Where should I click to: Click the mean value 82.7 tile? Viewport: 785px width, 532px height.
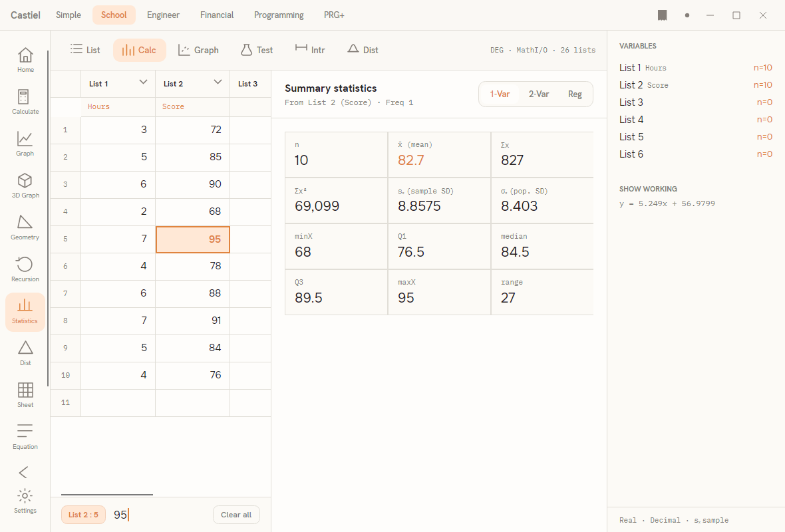coord(439,155)
